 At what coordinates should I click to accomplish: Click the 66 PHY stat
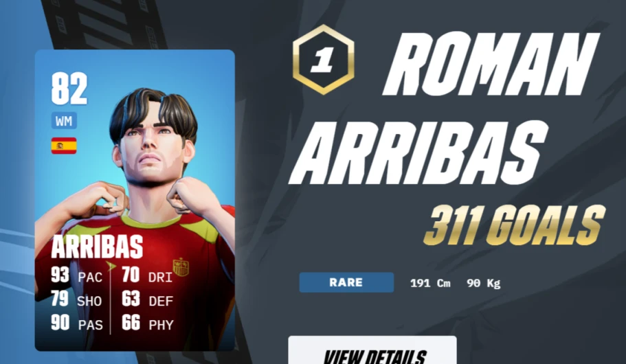click(x=148, y=323)
